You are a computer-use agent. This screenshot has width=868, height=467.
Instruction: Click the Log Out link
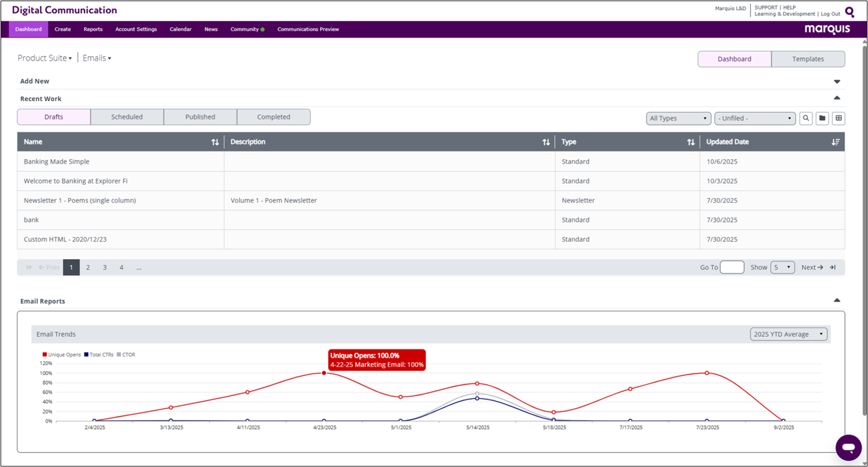[x=830, y=14]
